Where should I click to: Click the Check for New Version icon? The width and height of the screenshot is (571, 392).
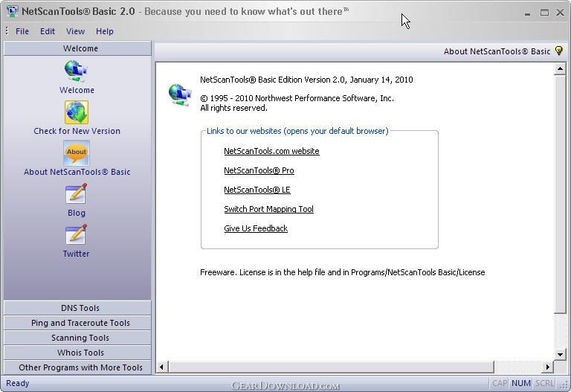click(77, 112)
